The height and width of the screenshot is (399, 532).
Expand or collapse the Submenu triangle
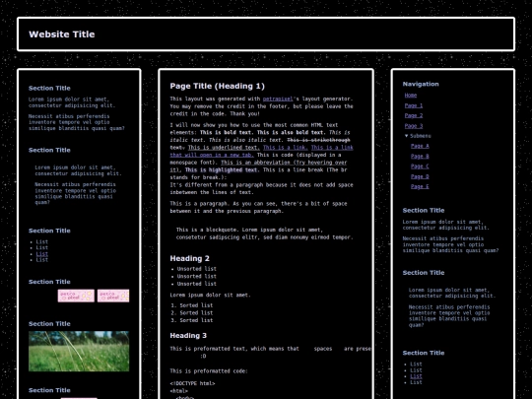point(407,136)
